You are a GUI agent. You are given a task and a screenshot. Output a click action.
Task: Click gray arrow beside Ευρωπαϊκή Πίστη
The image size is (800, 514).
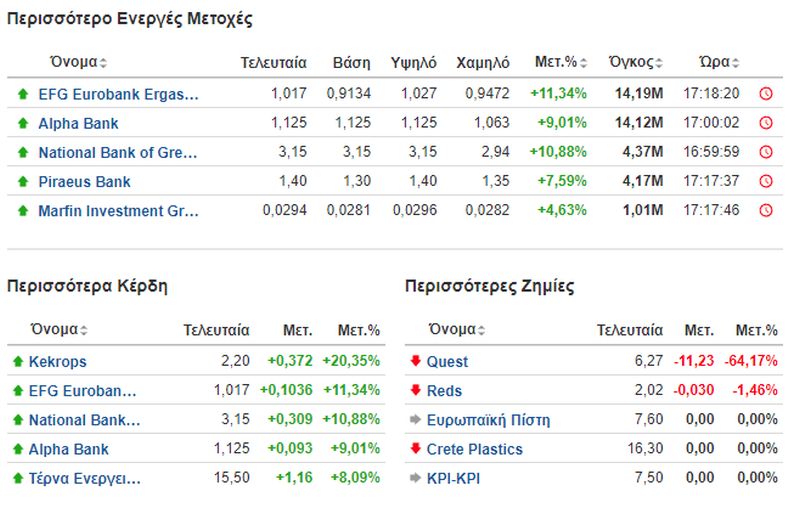[x=415, y=420]
